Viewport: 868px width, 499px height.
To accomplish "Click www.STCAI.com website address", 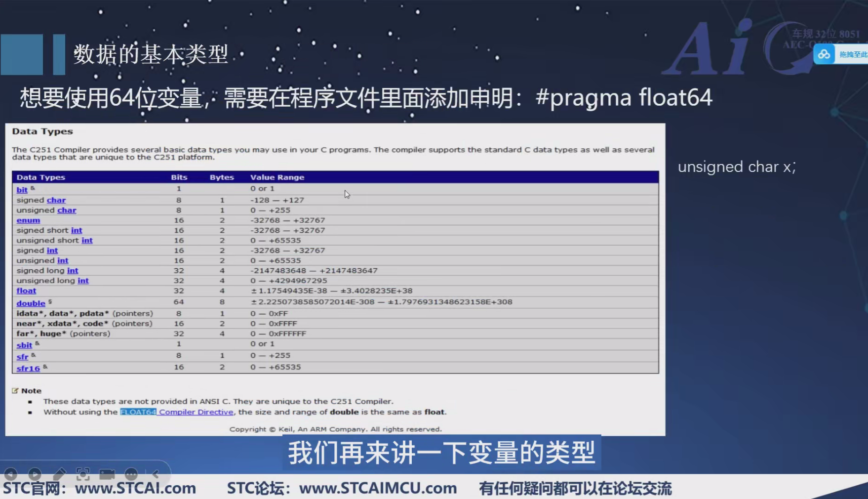I will [x=135, y=488].
